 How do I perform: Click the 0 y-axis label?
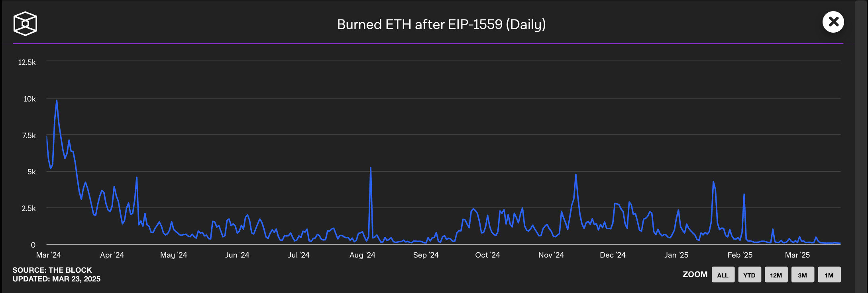(x=33, y=245)
